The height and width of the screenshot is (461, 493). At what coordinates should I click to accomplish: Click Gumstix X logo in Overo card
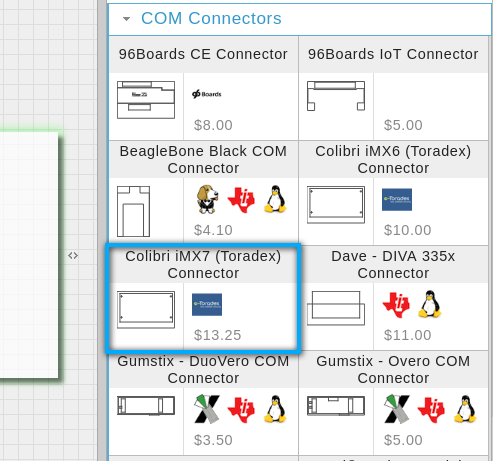[x=397, y=409]
